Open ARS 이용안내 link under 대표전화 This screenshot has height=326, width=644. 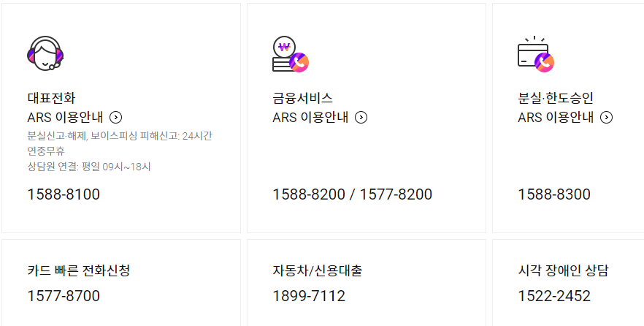click(x=65, y=118)
